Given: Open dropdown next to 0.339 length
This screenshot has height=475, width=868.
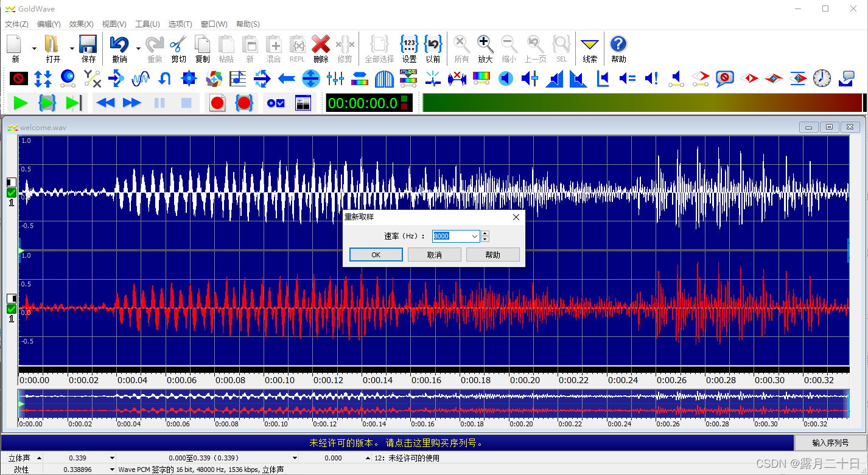Looking at the screenshot, I should pos(112,458).
